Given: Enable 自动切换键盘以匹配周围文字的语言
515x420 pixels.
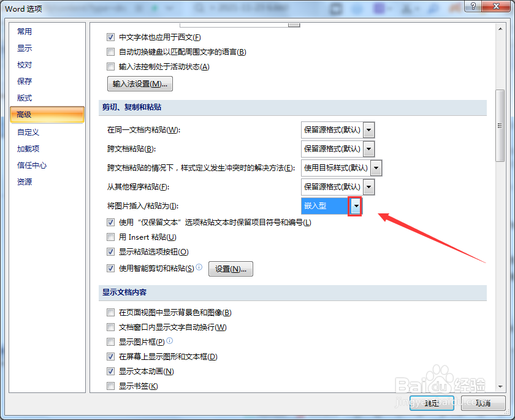Looking at the screenshot, I should pyautogui.click(x=111, y=52).
